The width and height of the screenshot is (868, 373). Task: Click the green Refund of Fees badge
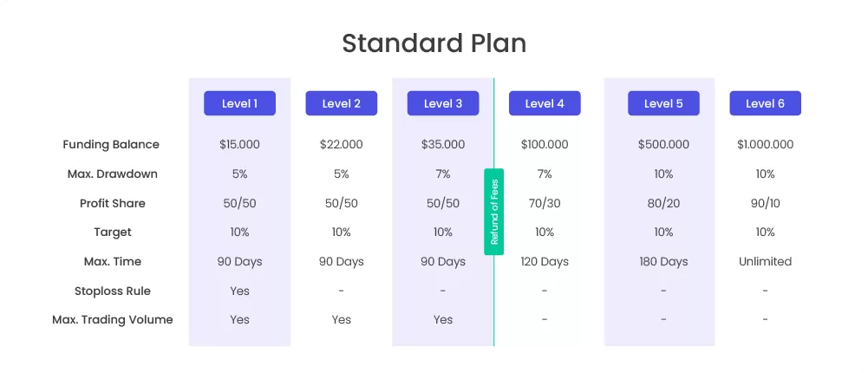pos(493,212)
